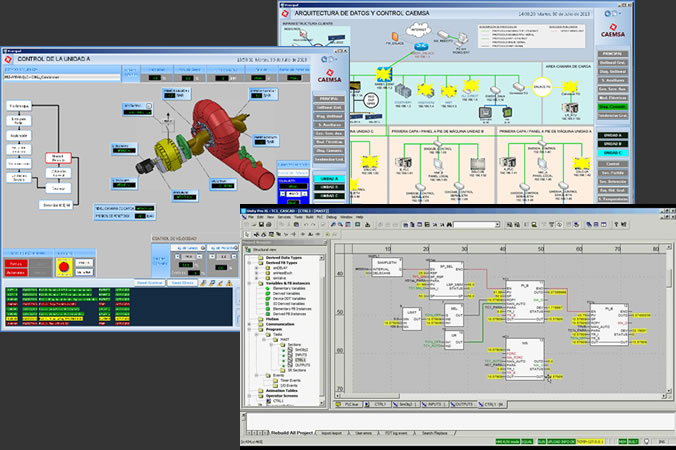Image resolution: width=676 pixels, height=450 pixels.
Task: Open the Edit menu in Unity Pro
Action: tap(260, 217)
